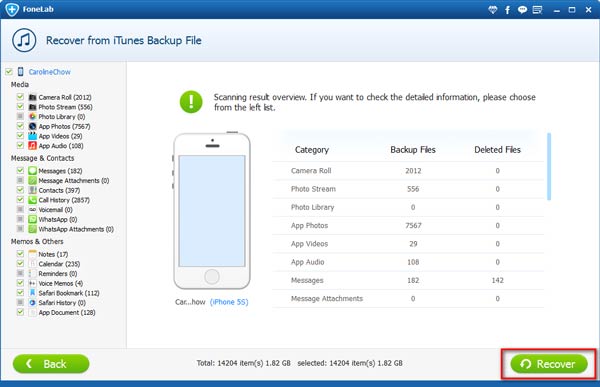600x387 pixels.
Task: Click the App Videos icon
Action: (x=33, y=136)
